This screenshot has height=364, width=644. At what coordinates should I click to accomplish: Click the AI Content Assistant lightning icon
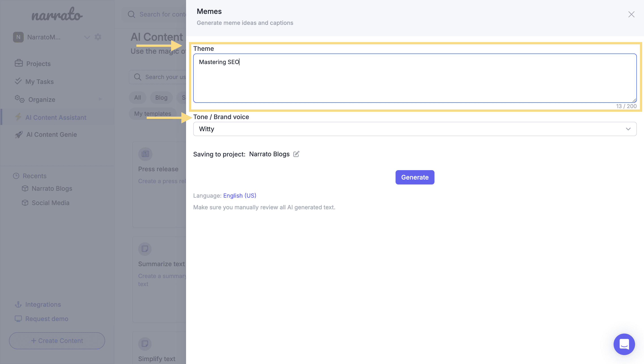18,117
